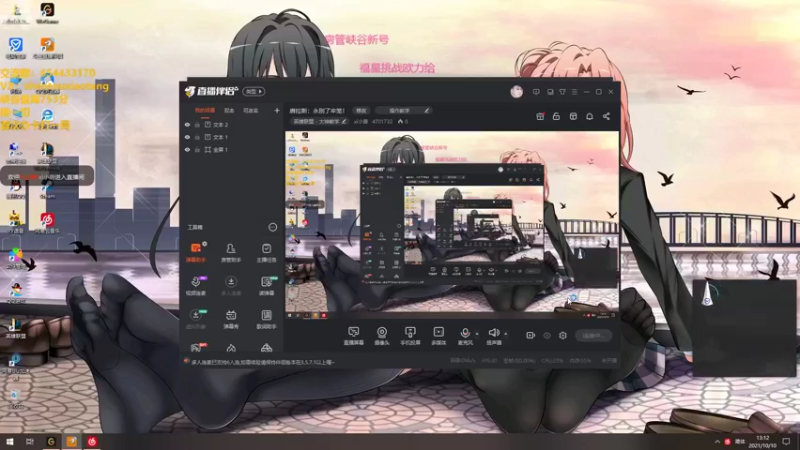
Task: Open the user avatar profile
Action: pyautogui.click(x=516, y=92)
